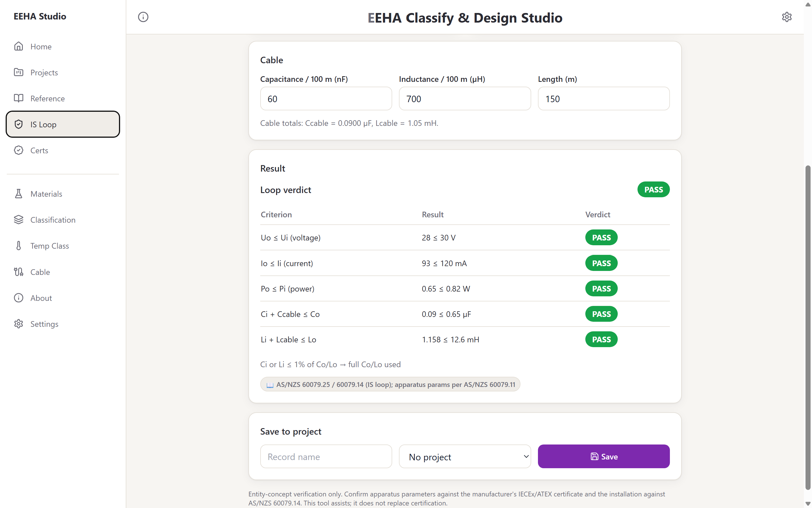Click the 'Ci or Li ≤ 1%' note
The height and width of the screenshot is (508, 812).
tap(330, 364)
